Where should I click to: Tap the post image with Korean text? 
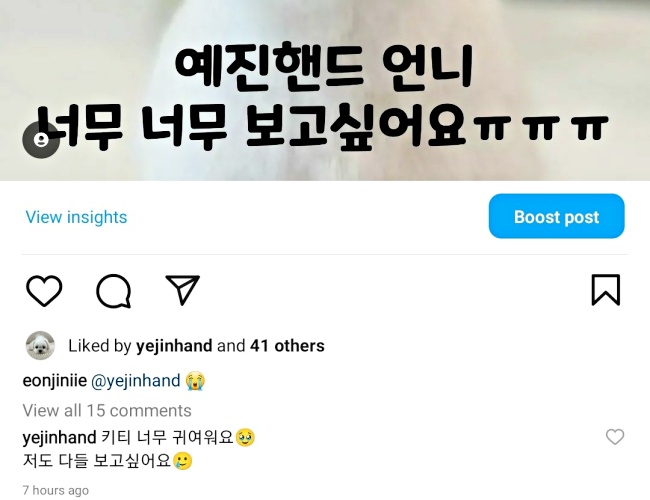[x=325, y=90]
